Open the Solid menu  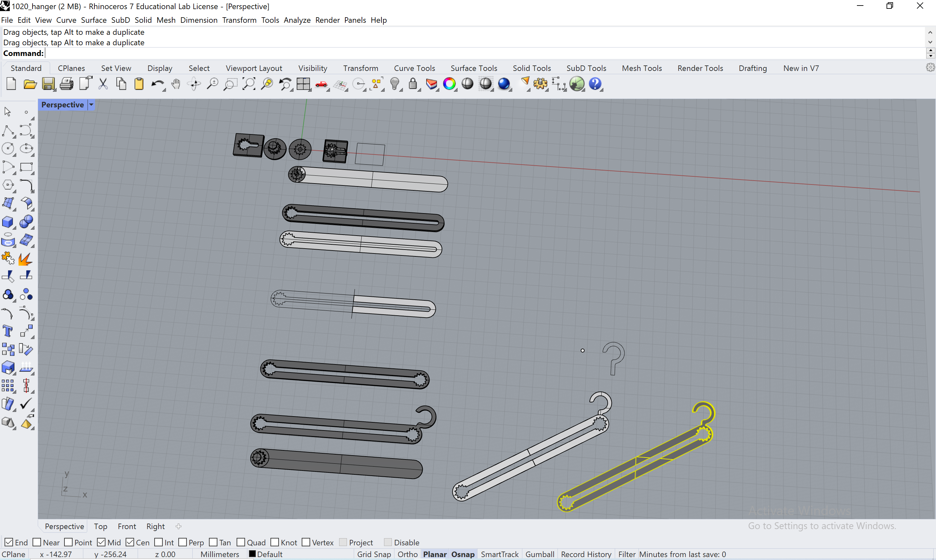(143, 20)
